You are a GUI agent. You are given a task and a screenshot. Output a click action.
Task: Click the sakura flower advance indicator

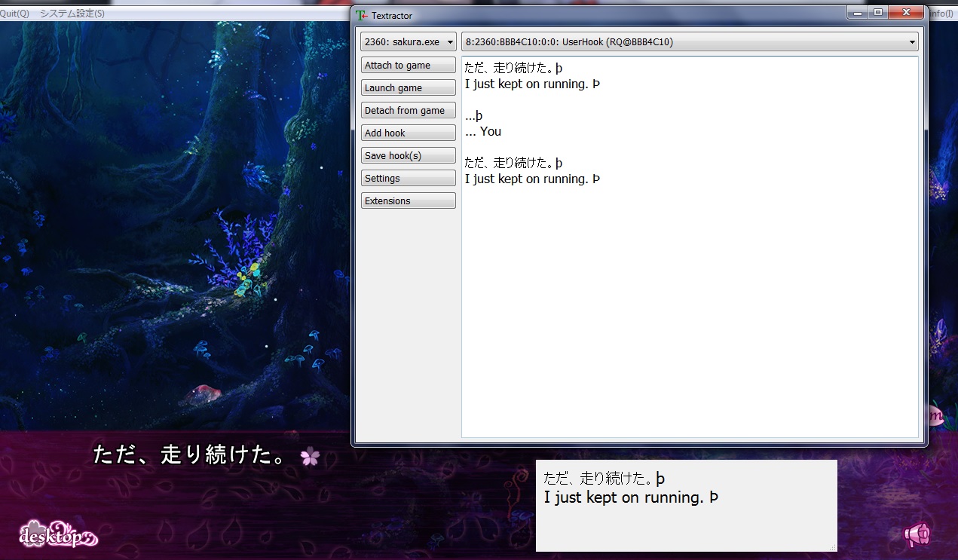[310, 456]
